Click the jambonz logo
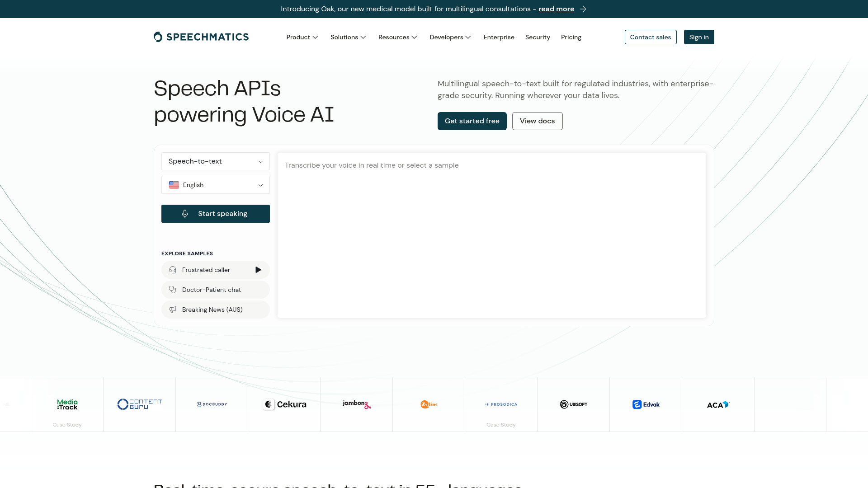The width and height of the screenshot is (868, 488). point(357,404)
